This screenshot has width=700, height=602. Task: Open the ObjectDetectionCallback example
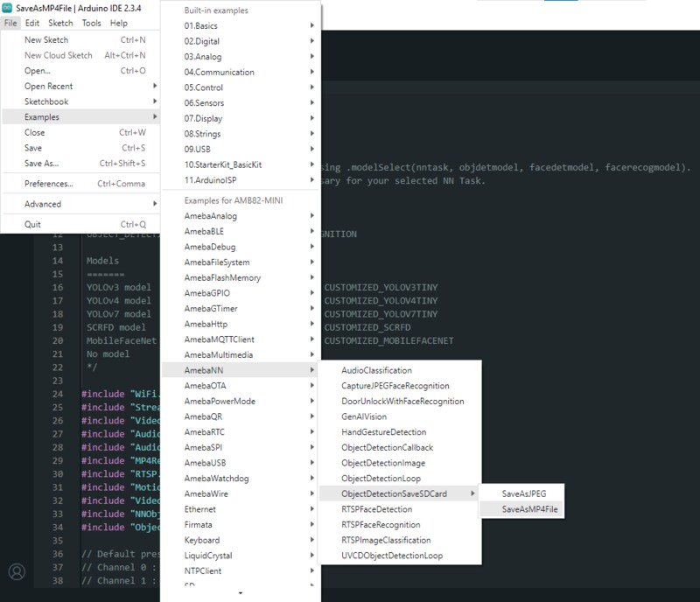click(x=400, y=447)
